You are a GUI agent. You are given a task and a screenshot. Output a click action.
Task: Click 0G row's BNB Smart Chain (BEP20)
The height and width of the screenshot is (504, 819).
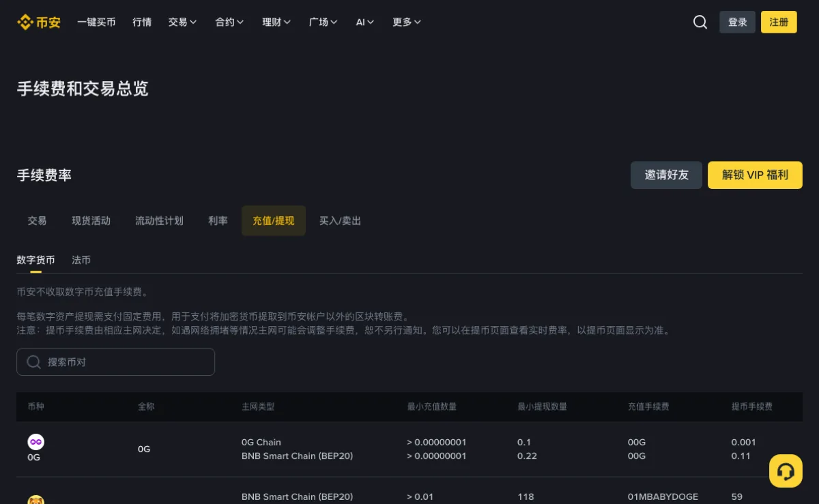[297, 456]
